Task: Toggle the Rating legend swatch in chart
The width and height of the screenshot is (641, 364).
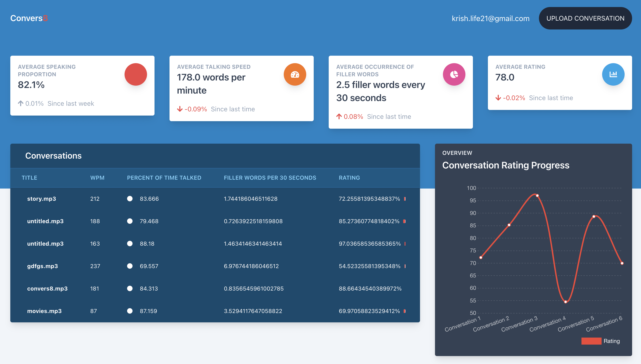Action: [591, 341]
